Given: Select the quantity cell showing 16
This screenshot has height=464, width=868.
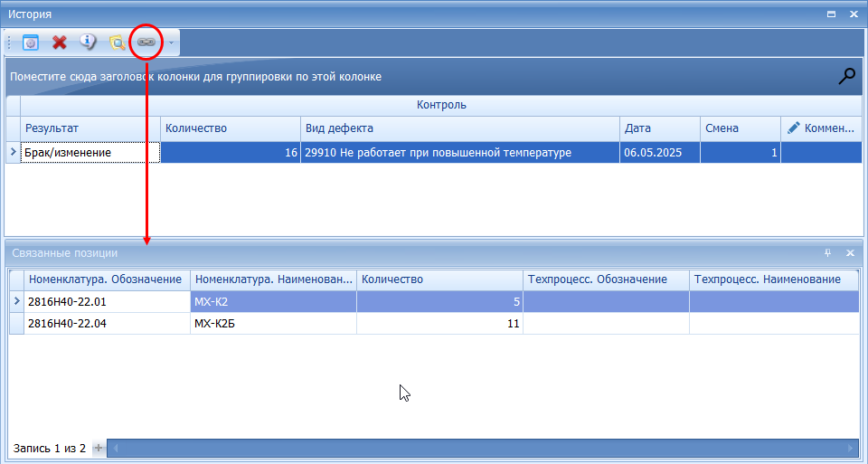Looking at the screenshot, I should [231, 152].
